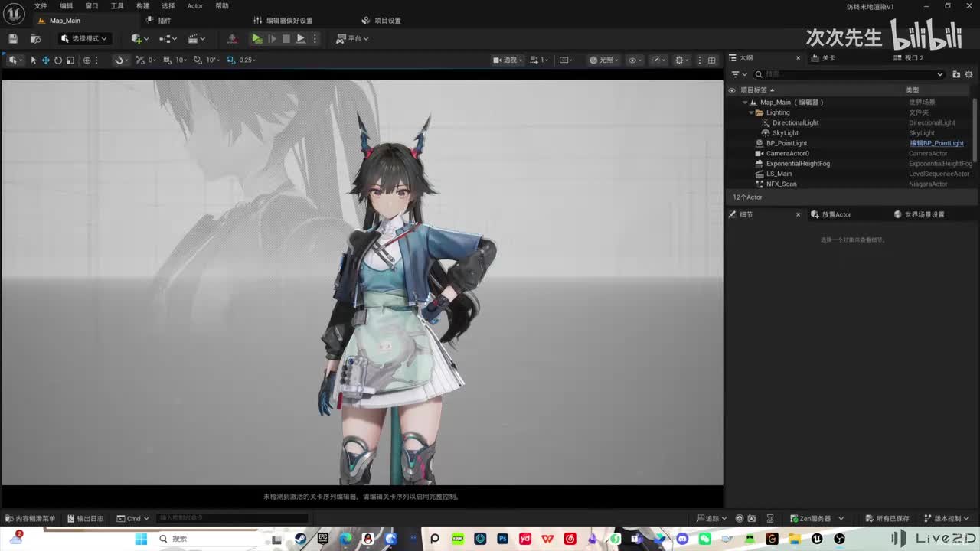Viewport: 980px width, 551px height.
Task: Open the 光照 lit view mode dropdown
Action: (604, 60)
